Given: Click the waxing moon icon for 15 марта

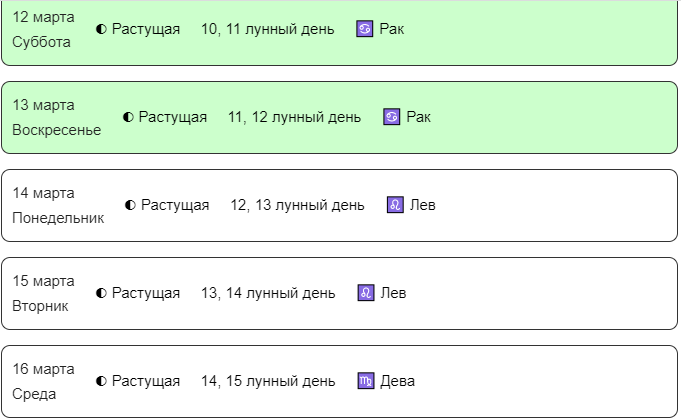Looking at the screenshot, I should tap(101, 293).
